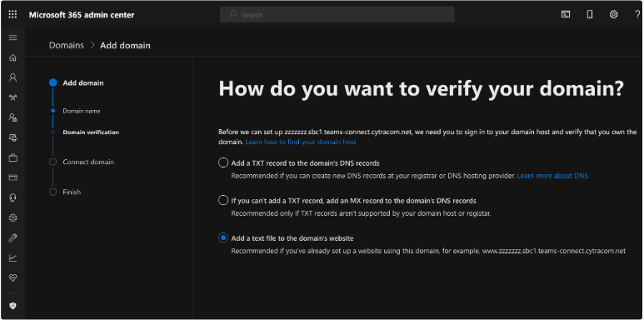Open mobile app icon in header

click(590, 15)
